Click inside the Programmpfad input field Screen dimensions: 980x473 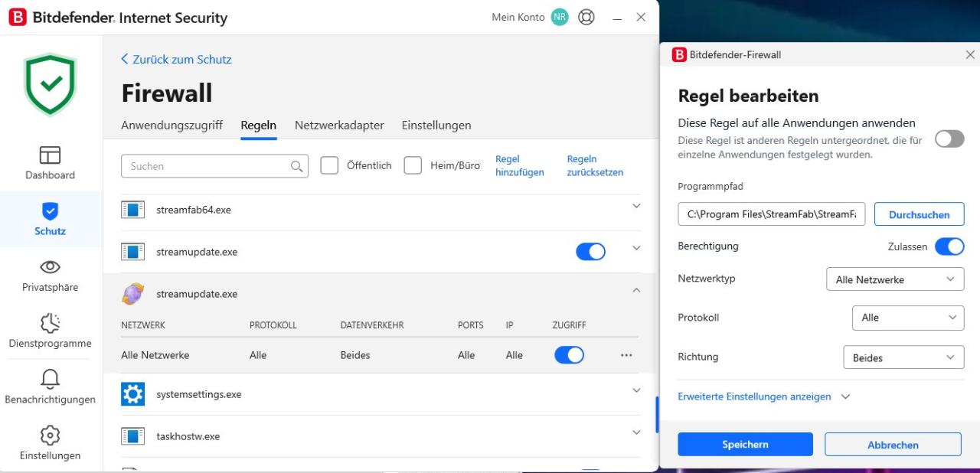770,214
